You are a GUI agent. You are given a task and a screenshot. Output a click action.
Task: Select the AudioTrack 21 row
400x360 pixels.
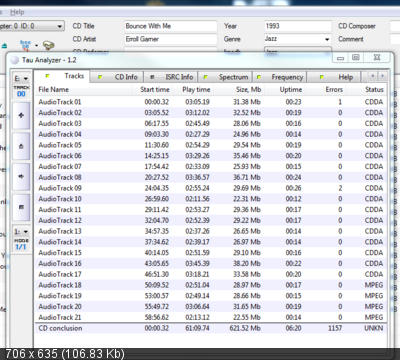211,317
